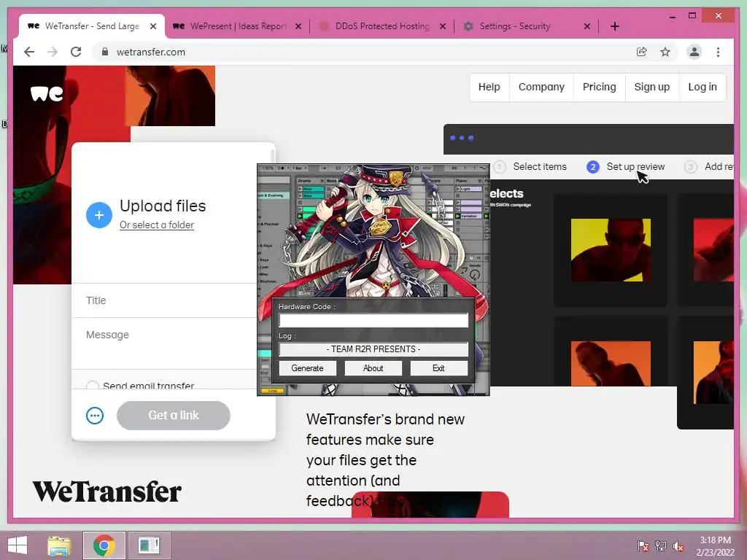Click the network tray icon
The height and width of the screenshot is (560, 747).
pos(660,545)
